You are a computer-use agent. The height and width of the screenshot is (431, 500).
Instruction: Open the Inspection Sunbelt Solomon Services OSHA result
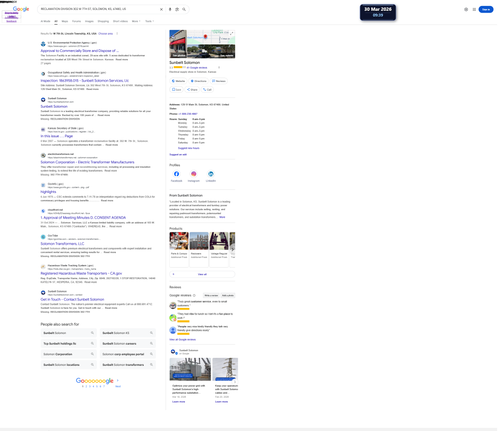tap(84, 81)
